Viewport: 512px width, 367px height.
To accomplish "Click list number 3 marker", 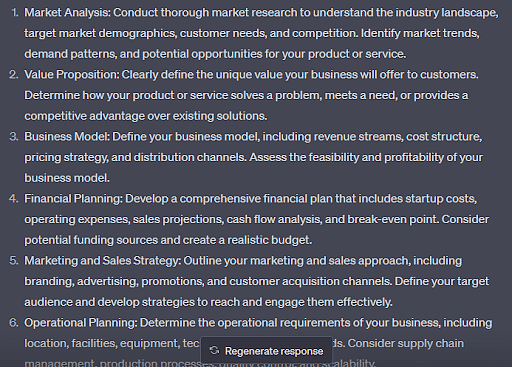I will [x=14, y=137].
